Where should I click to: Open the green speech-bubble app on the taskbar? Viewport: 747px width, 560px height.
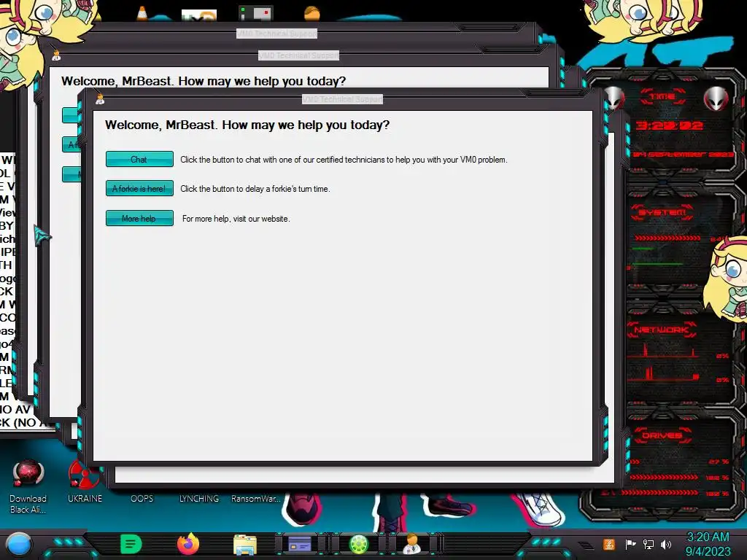pos(131,544)
